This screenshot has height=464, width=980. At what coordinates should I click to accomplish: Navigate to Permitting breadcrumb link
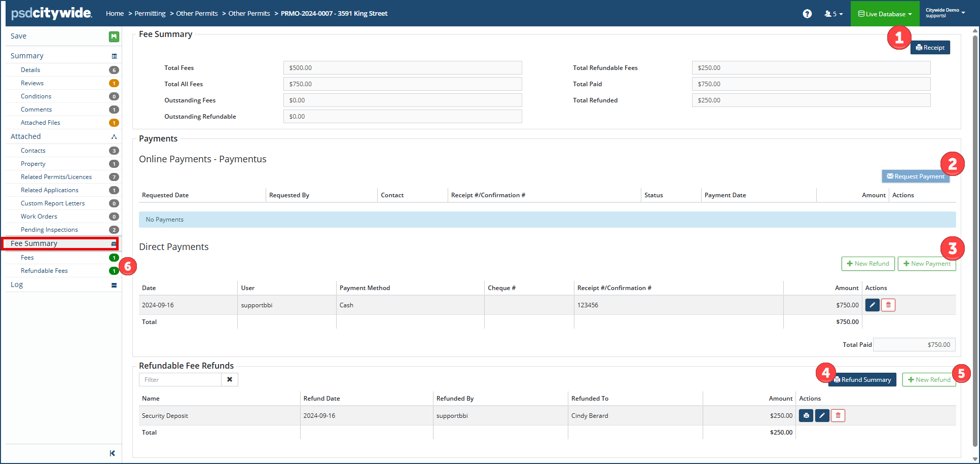click(150, 14)
